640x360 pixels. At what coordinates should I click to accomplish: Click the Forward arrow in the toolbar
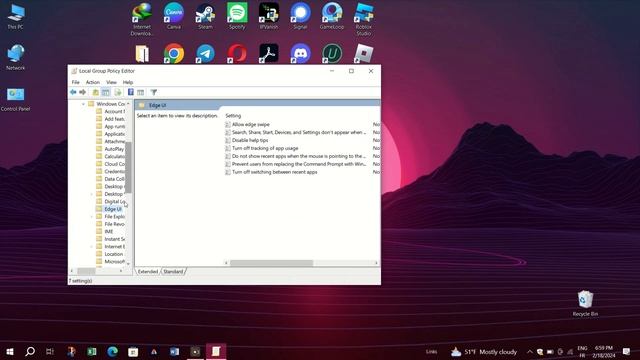(x=82, y=92)
